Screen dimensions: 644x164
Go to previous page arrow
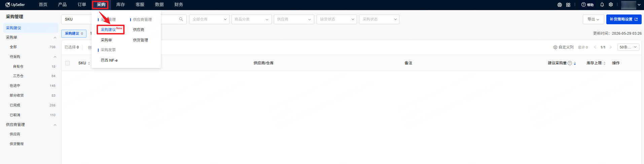(x=595, y=47)
